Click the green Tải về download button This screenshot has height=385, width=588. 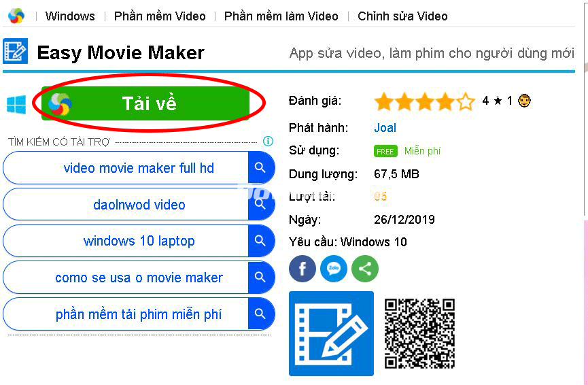pos(145,103)
